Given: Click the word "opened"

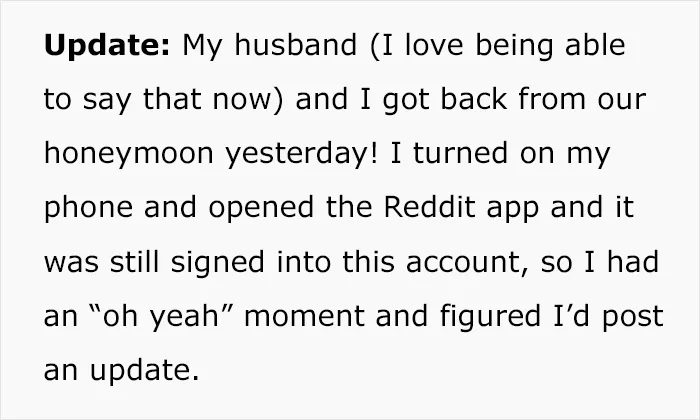Looking at the screenshot, I should [x=261, y=209].
